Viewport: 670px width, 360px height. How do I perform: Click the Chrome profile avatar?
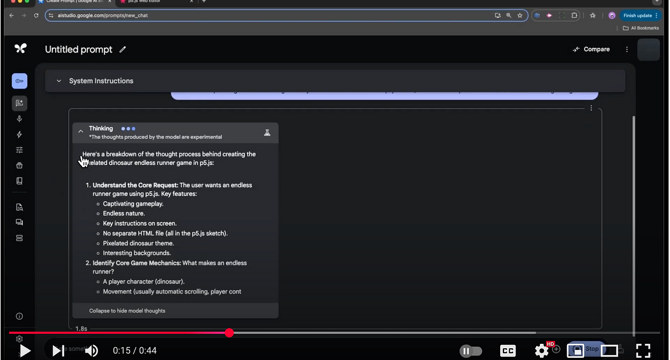[612, 15]
